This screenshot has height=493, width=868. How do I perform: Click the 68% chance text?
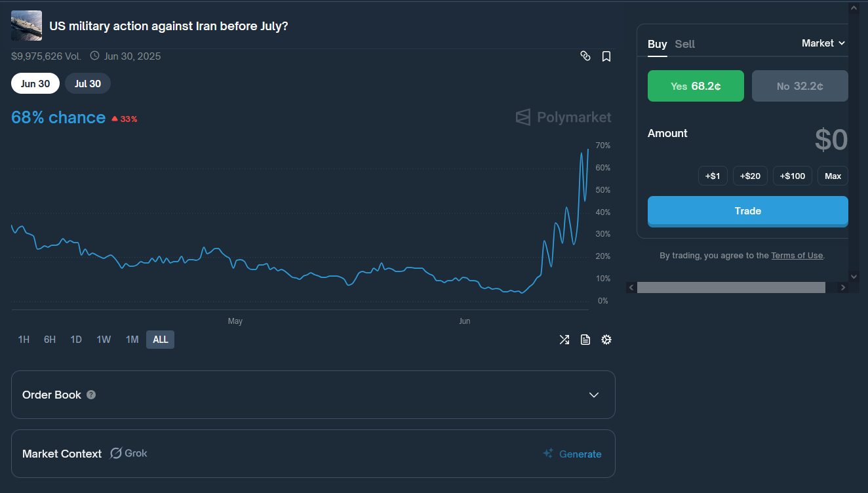click(58, 117)
